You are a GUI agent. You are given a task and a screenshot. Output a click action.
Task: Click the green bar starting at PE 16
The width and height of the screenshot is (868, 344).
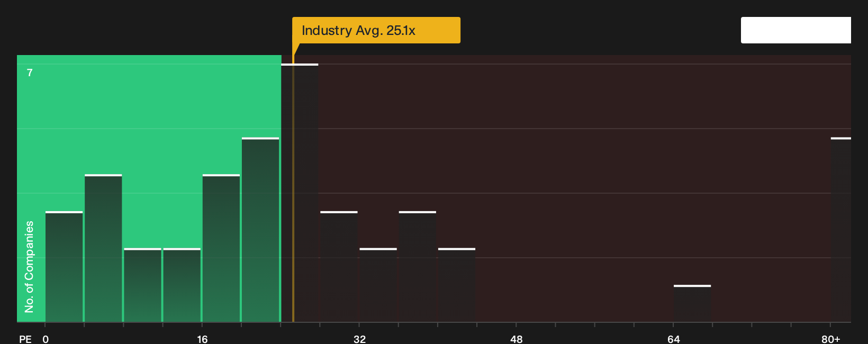(221, 248)
